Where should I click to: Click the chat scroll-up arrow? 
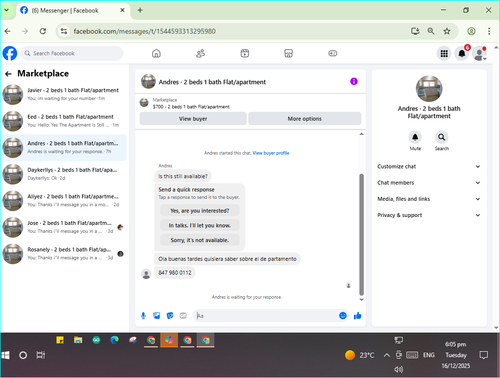tap(361, 134)
